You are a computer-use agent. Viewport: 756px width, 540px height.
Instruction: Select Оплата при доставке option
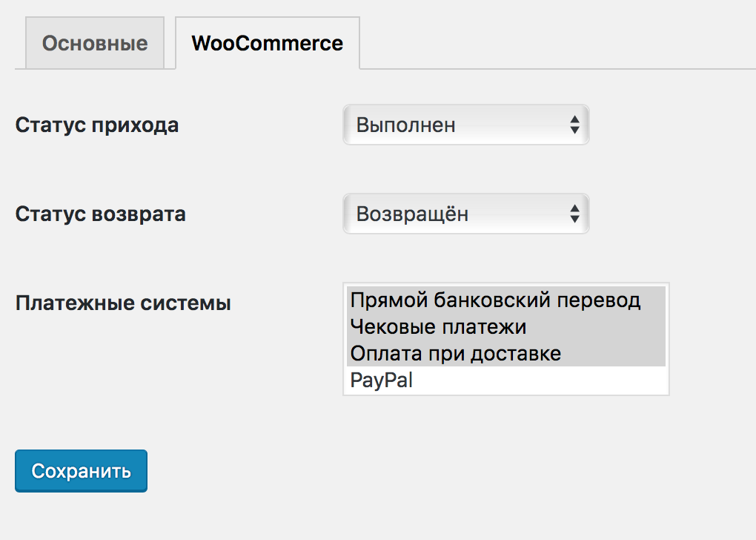tap(505, 353)
